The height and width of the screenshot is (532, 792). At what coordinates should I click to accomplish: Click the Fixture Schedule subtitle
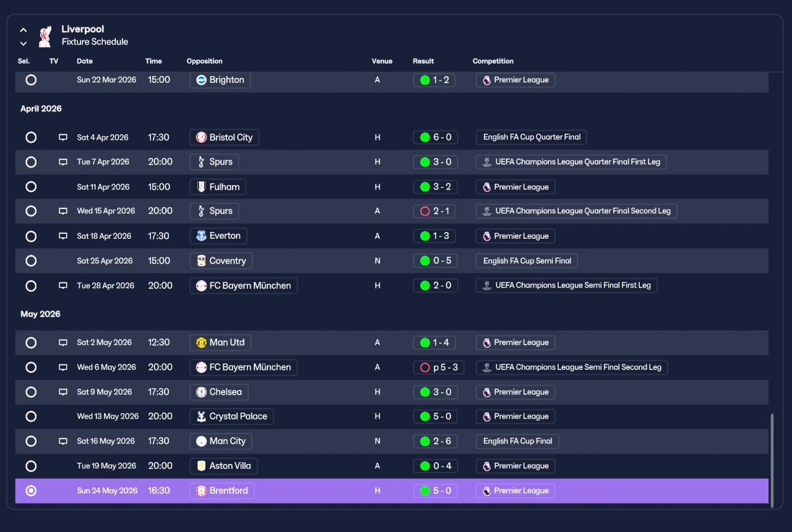point(95,42)
